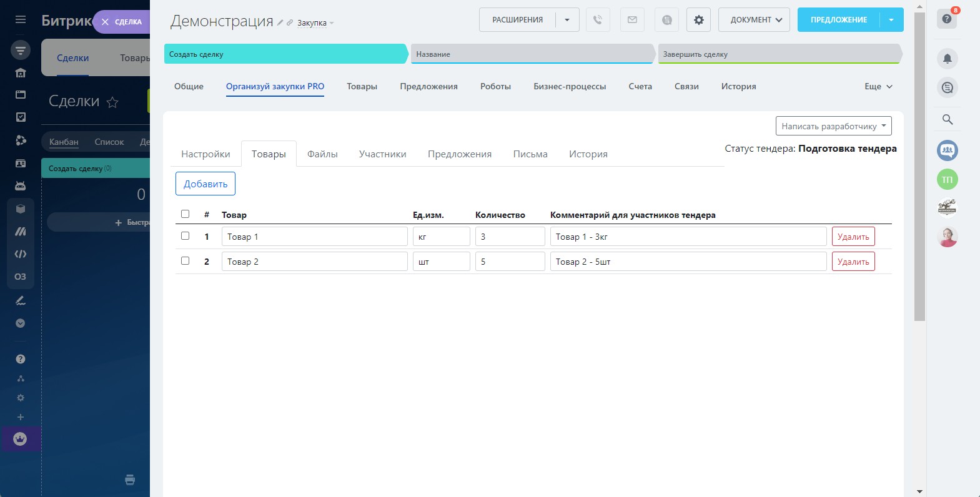Click the pencil icon next to Демонстрация
The height and width of the screenshot is (497, 980).
coord(280,23)
